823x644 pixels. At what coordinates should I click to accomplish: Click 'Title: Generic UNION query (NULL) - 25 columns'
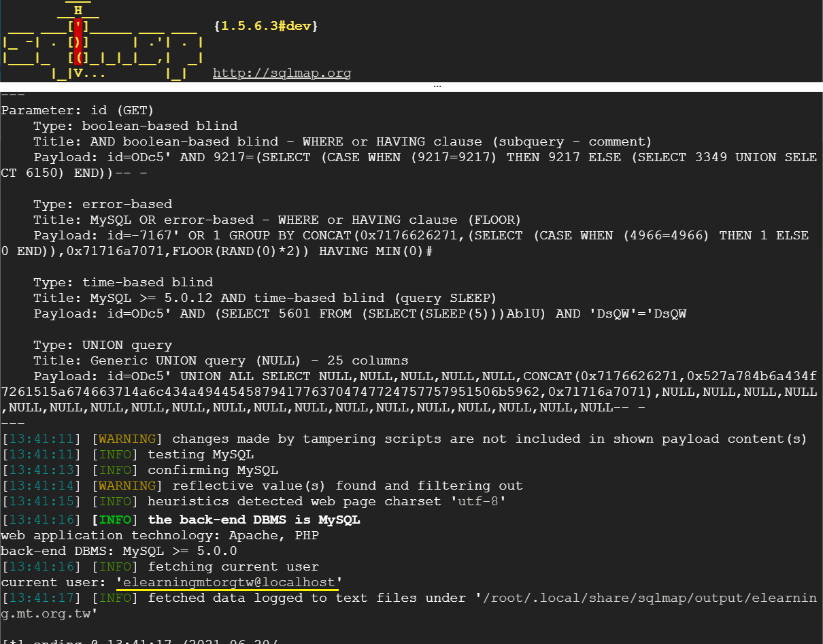tap(221, 360)
